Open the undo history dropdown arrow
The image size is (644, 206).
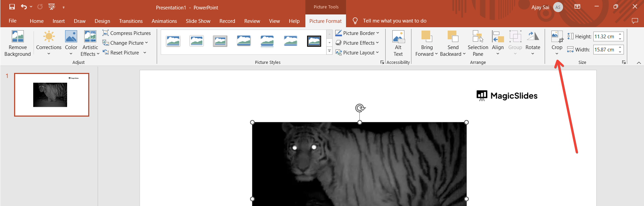[31, 7]
